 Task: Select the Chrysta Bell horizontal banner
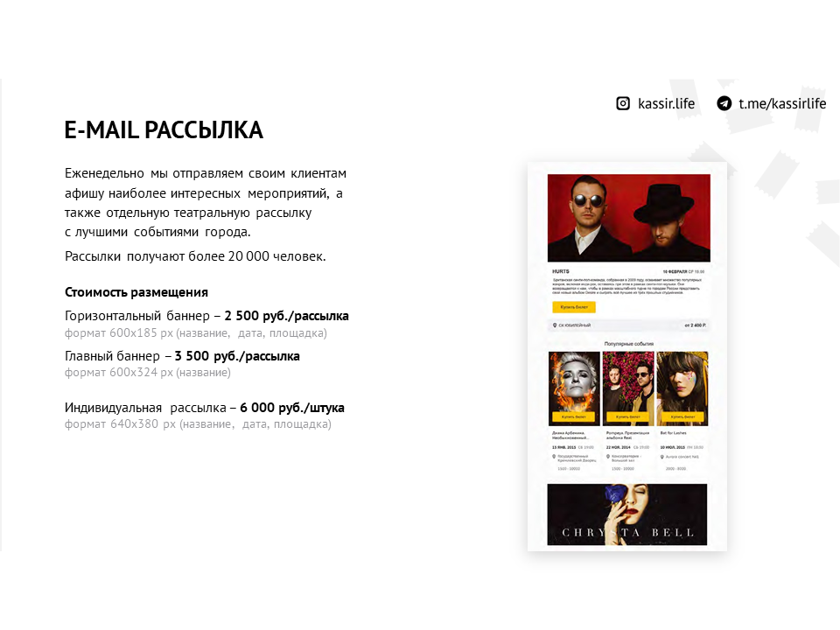point(627,514)
